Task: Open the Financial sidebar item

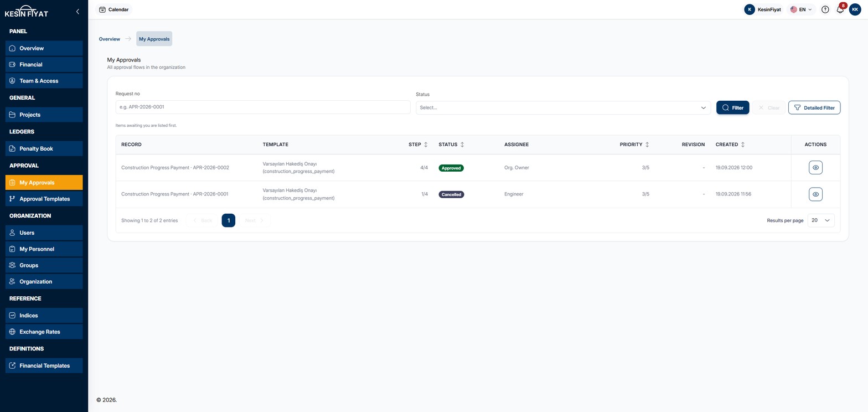Action: pyautogui.click(x=44, y=64)
